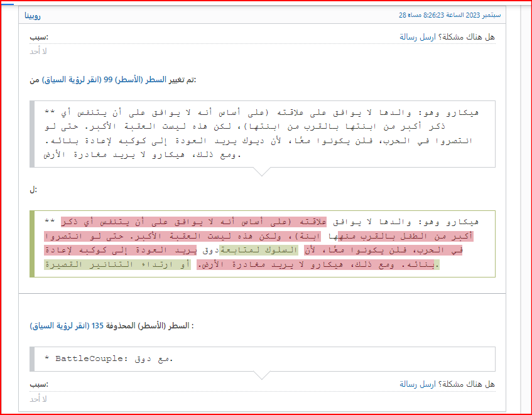Click the revised green-bordered text block

(262, 244)
